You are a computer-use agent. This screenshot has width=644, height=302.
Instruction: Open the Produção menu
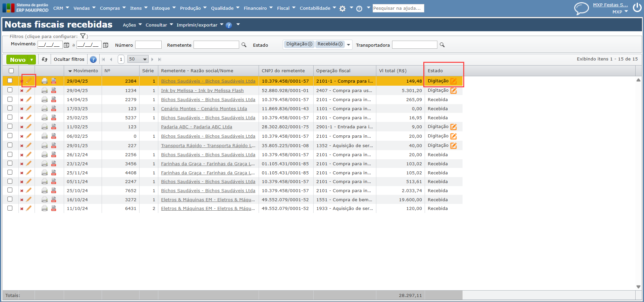[x=193, y=8]
